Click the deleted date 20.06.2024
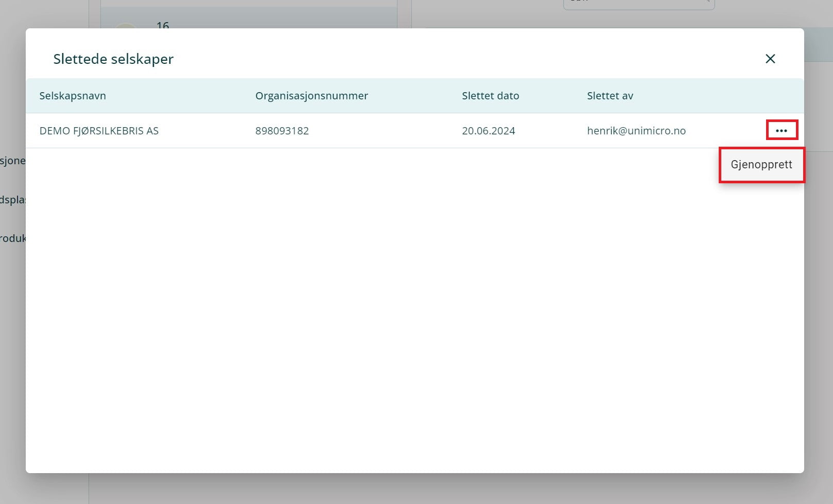The image size is (833, 504). coord(488,131)
